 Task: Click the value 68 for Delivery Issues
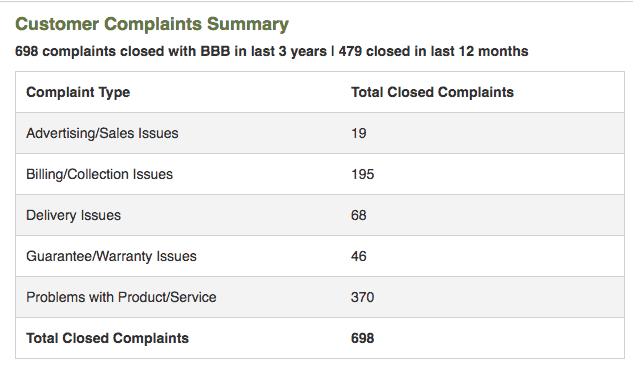click(x=358, y=215)
